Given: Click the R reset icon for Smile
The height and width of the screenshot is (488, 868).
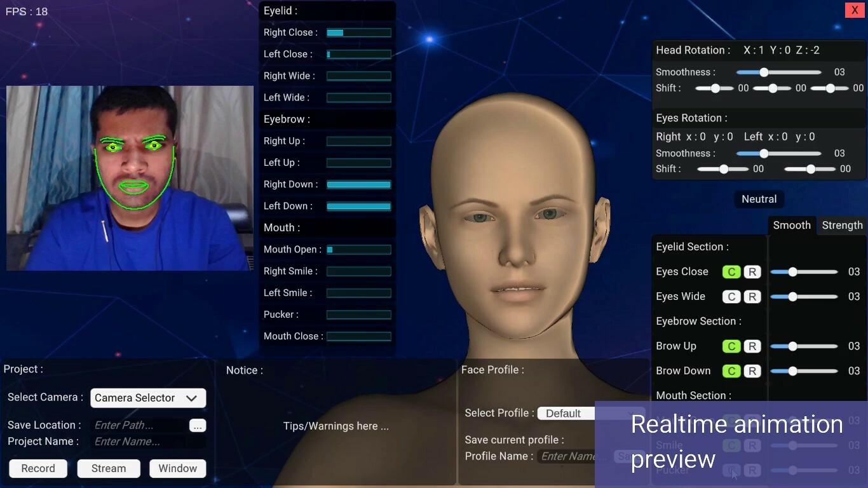Looking at the screenshot, I should 752,445.
